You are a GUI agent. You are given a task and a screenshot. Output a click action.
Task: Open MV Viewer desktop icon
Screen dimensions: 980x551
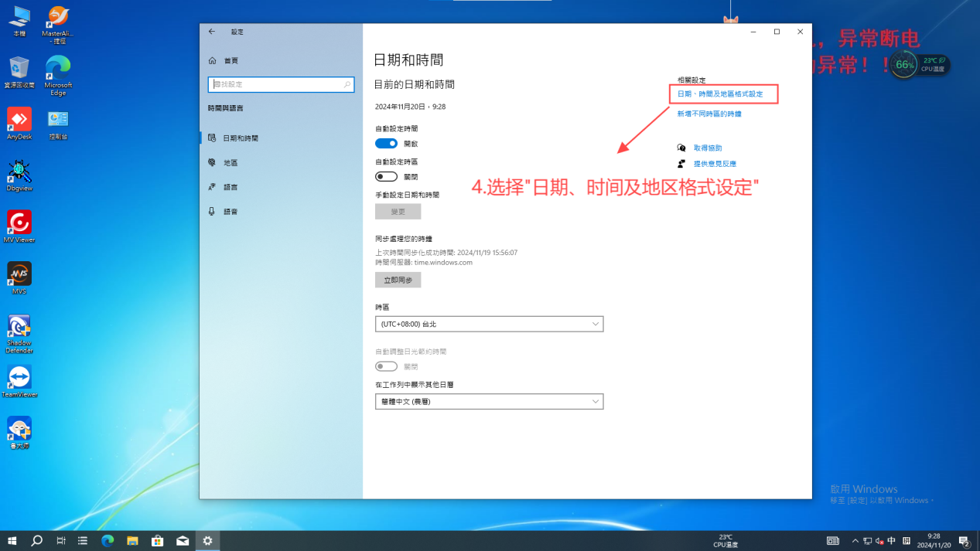(x=19, y=223)
